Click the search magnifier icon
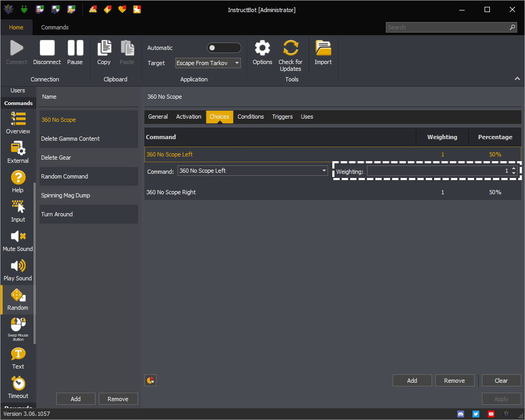 tap(512, 27)
